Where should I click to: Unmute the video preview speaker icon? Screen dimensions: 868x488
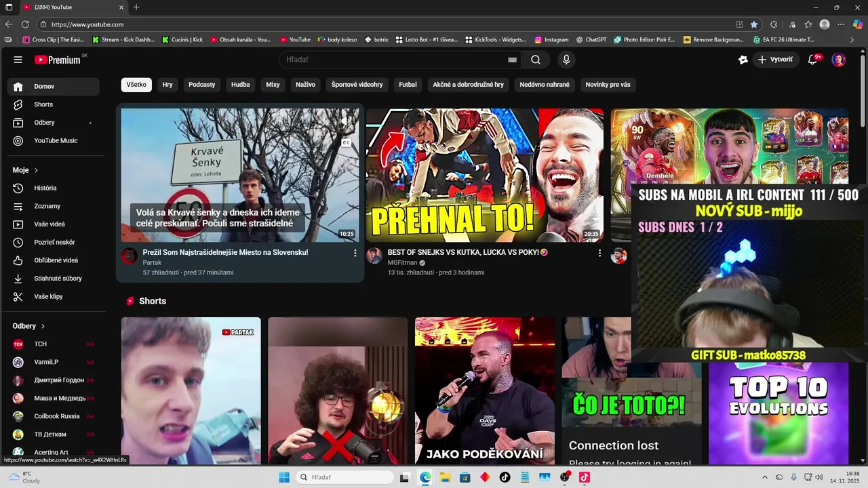[346, 121]
